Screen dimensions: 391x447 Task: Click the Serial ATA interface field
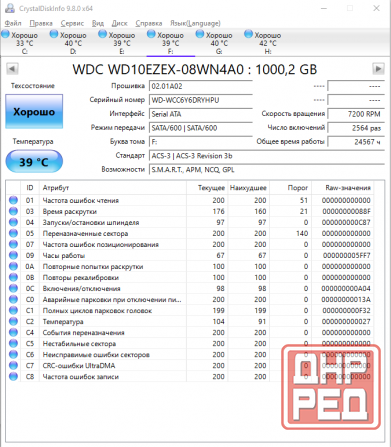pyautogui.click(x=201, y=114)
